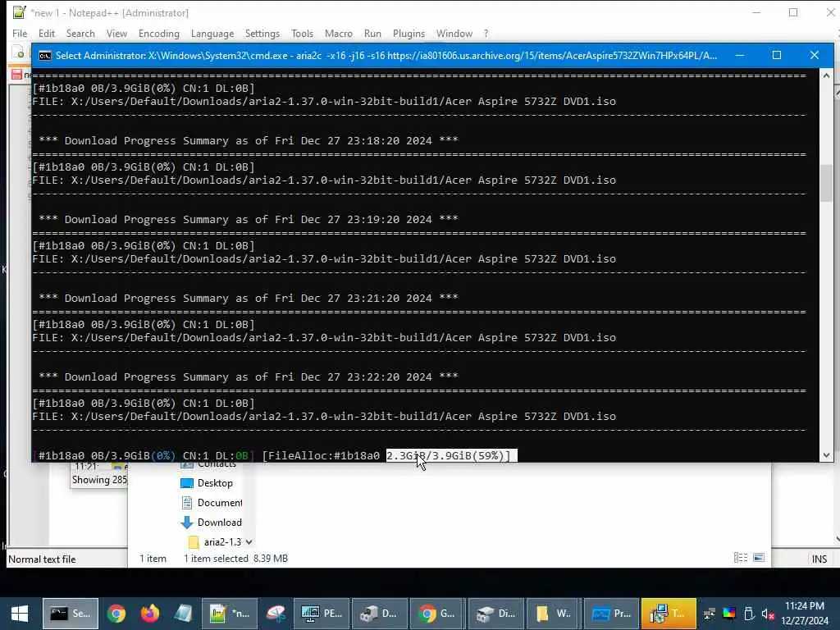This screenshot has width=840, height=630.
Task: Open the Macro menu in Notepad++
Action: (x=339, y=33)
